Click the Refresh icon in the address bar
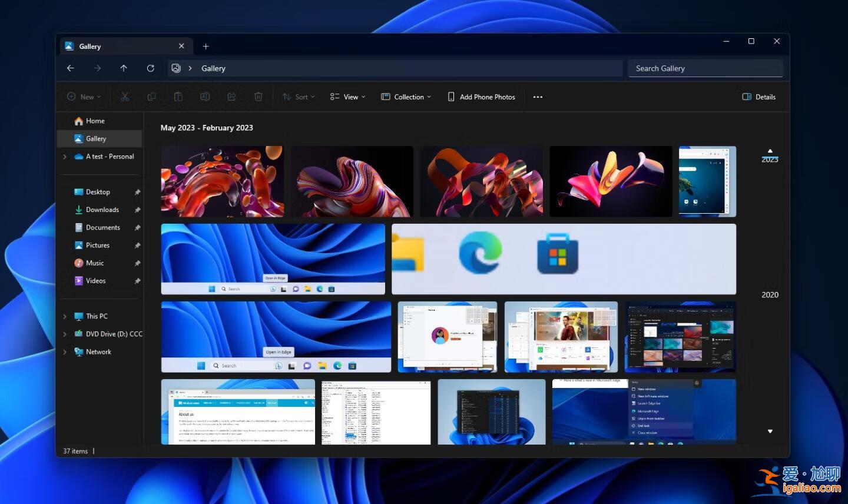This screenshot has height=504, width=848. click(150, 68)
